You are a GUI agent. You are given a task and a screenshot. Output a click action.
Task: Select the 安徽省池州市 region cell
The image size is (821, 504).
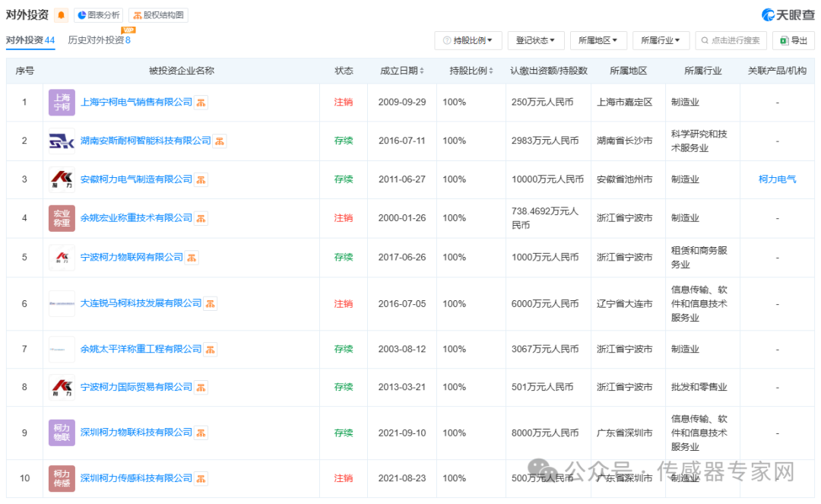tap(625, 179)
